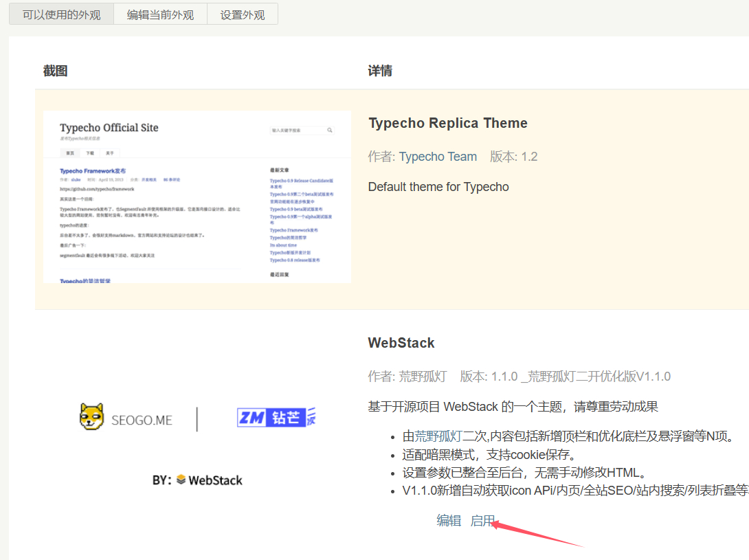
Task: Click the SEOGO.ME text in WebStack preview
Action: 142,421
